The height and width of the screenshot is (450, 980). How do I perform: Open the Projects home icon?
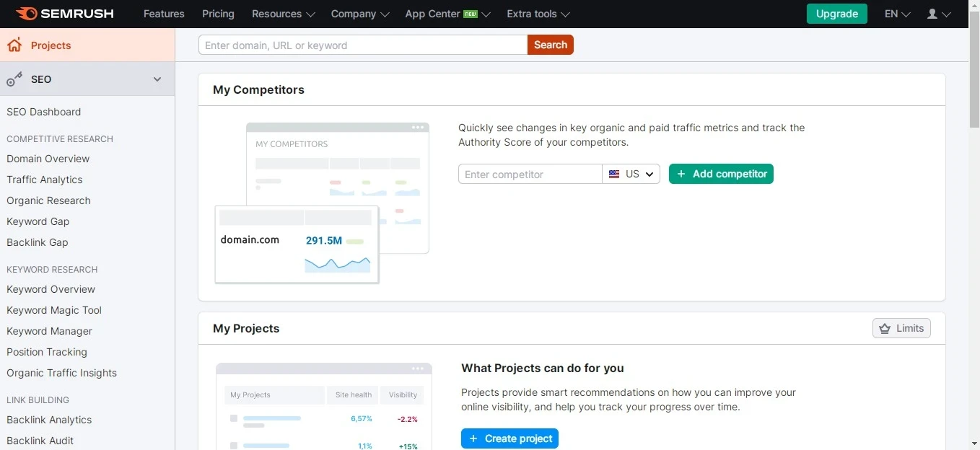coord(14,45)
